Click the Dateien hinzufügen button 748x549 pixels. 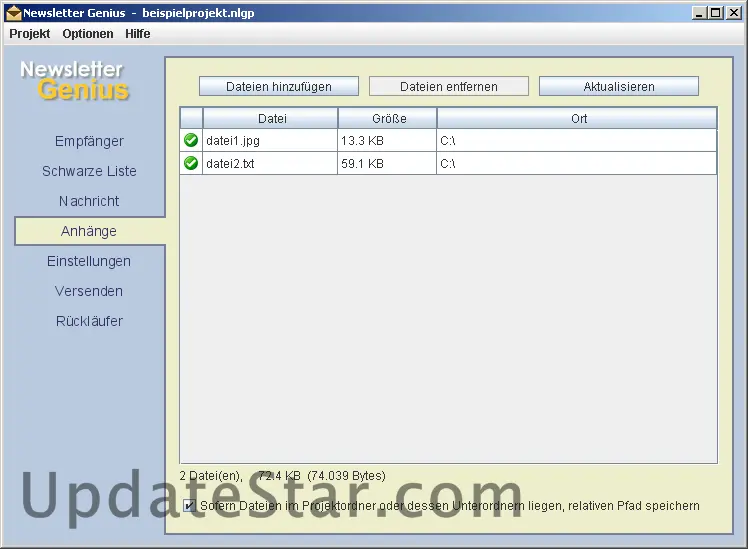279,86
